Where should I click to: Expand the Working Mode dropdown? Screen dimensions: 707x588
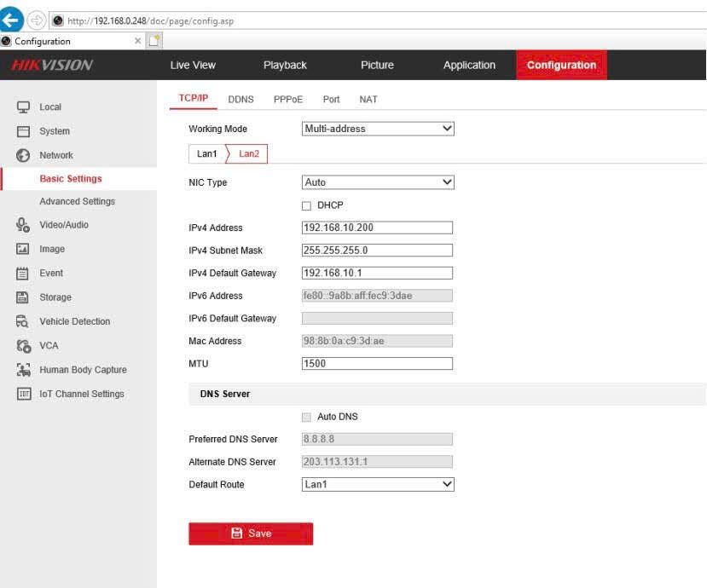pos(378,129)
